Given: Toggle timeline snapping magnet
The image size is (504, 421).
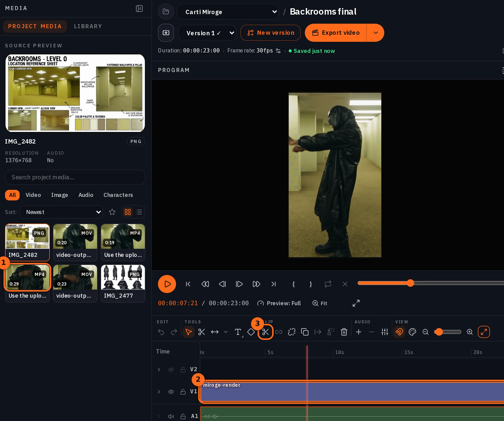Looking at the screenshot, I should tap(399, 332).
